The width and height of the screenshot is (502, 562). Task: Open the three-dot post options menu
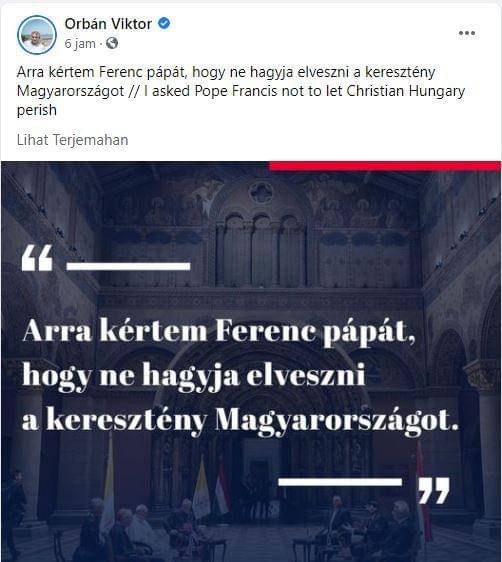click(x=467, y=33)
